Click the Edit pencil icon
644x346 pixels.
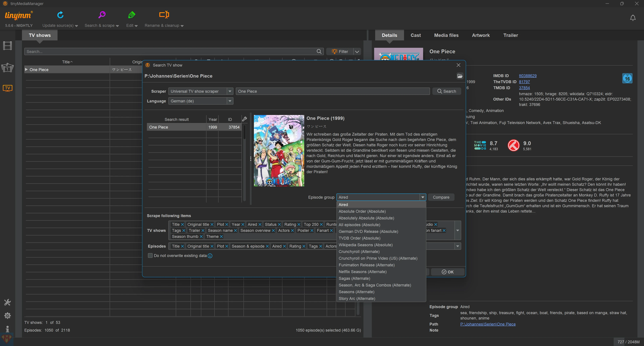click(132, 15)
